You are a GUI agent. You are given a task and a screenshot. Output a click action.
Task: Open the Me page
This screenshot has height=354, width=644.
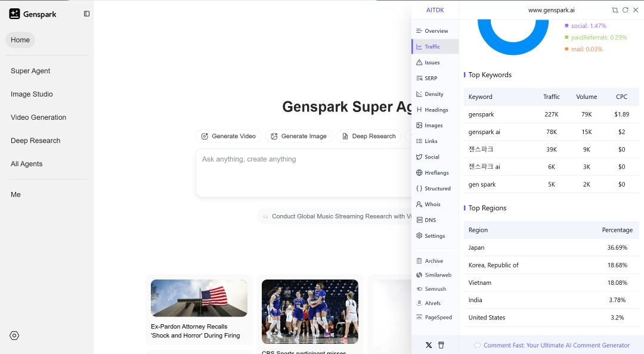(16, 194)
